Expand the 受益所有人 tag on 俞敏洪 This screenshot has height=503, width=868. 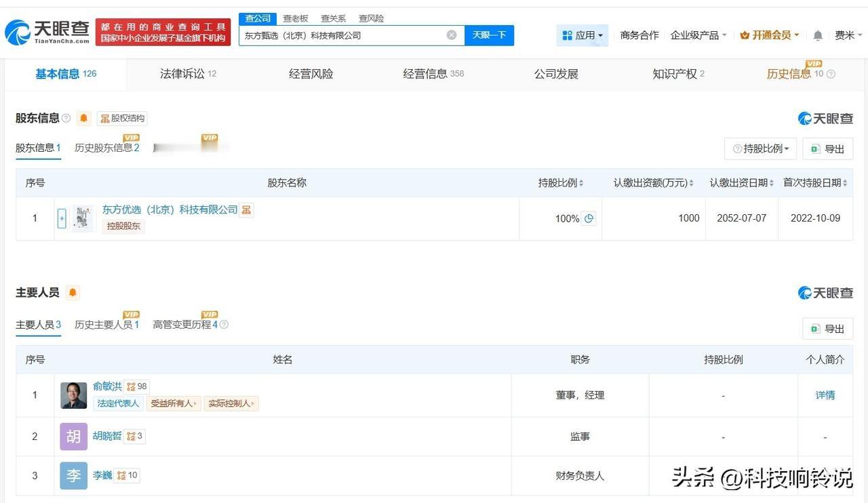pos(174,403)
